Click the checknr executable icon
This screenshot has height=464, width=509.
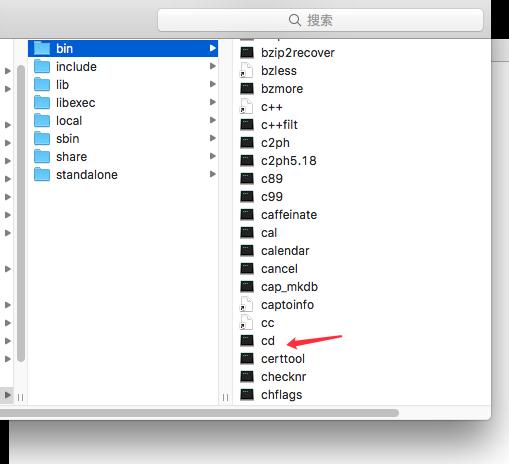tap(247, 376)
